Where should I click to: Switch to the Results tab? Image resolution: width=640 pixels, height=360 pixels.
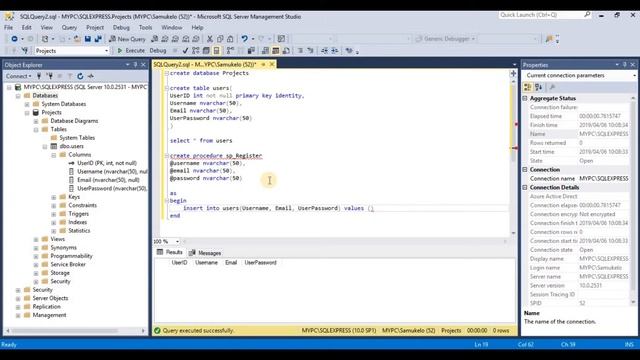pos(170,252)
